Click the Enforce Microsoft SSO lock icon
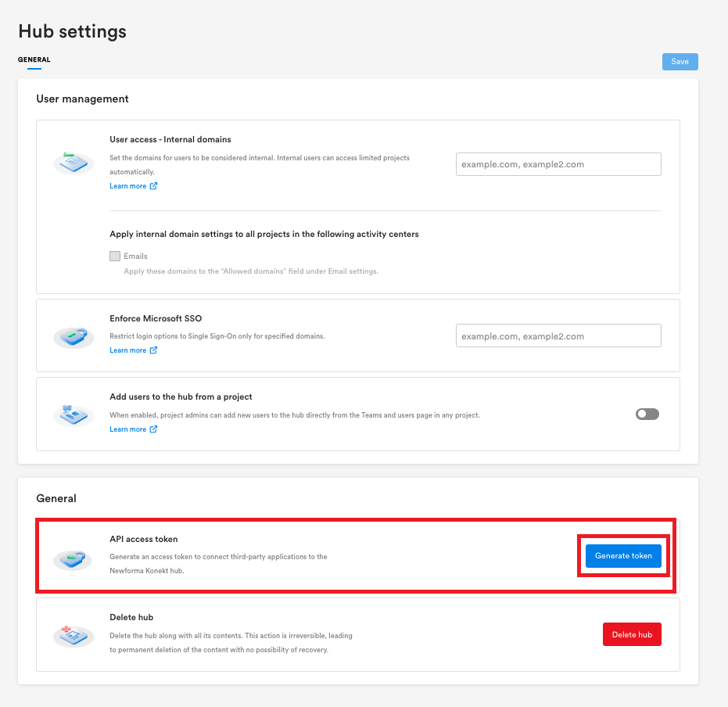728x707 pixels. pos(74,336)
